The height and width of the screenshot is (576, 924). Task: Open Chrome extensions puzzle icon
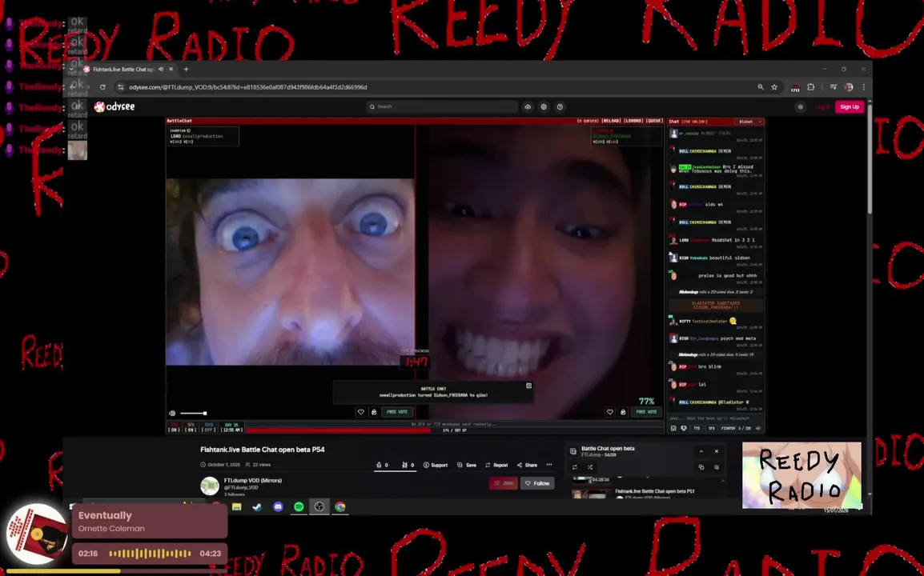click(x=811, y=87)
